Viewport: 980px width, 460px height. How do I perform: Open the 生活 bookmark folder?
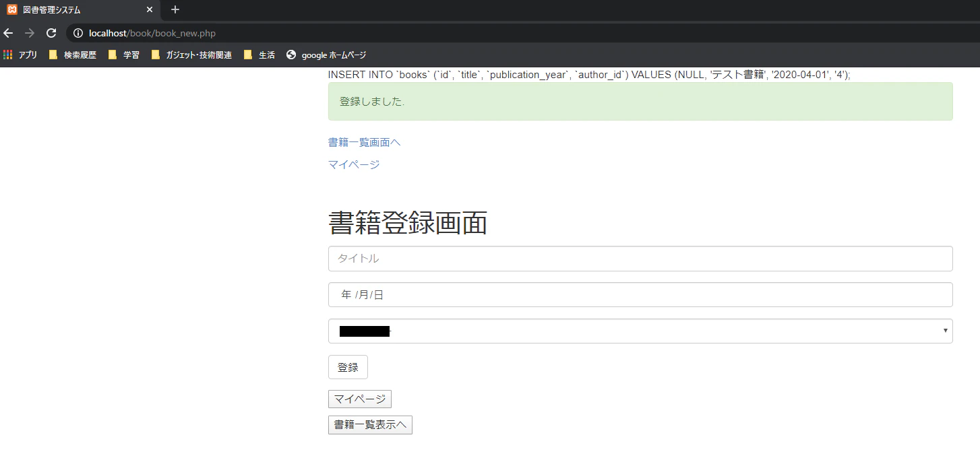(x=259, y=55)
